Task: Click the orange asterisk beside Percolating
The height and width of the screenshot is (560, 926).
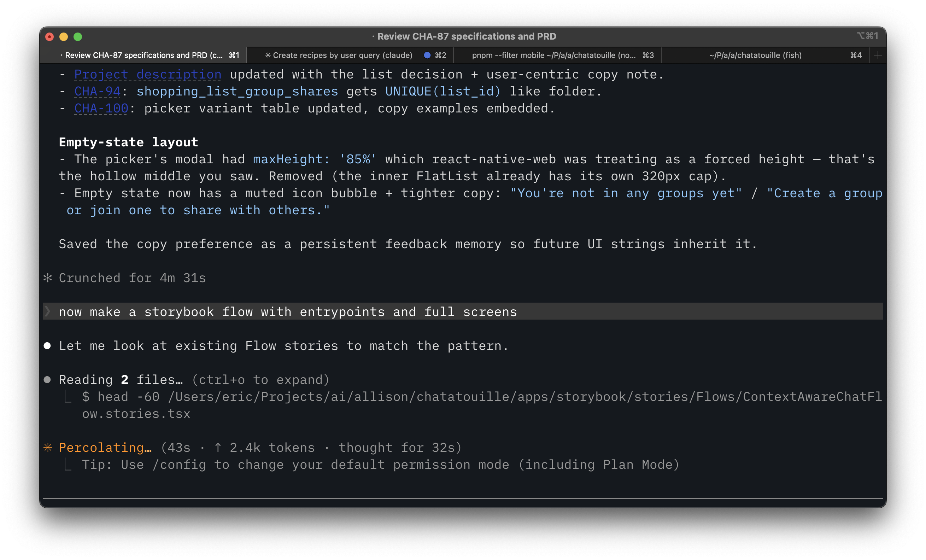Action: (48, 447)
